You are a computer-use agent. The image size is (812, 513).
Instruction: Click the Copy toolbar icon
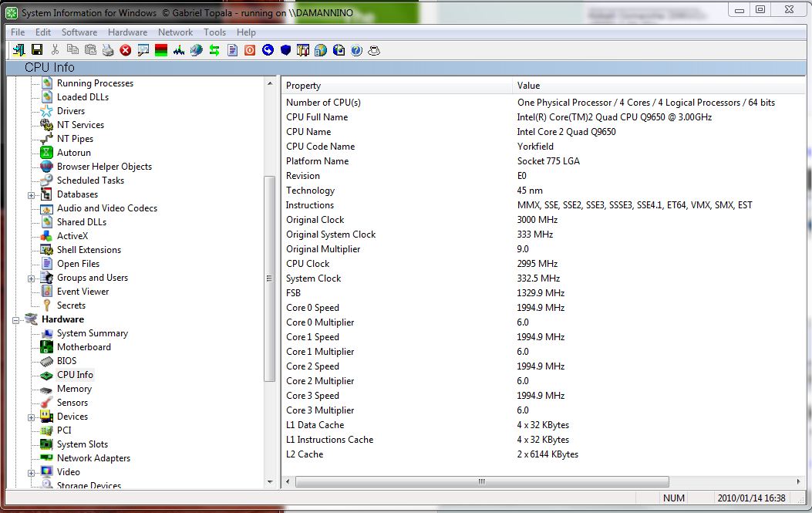point(72,49)
